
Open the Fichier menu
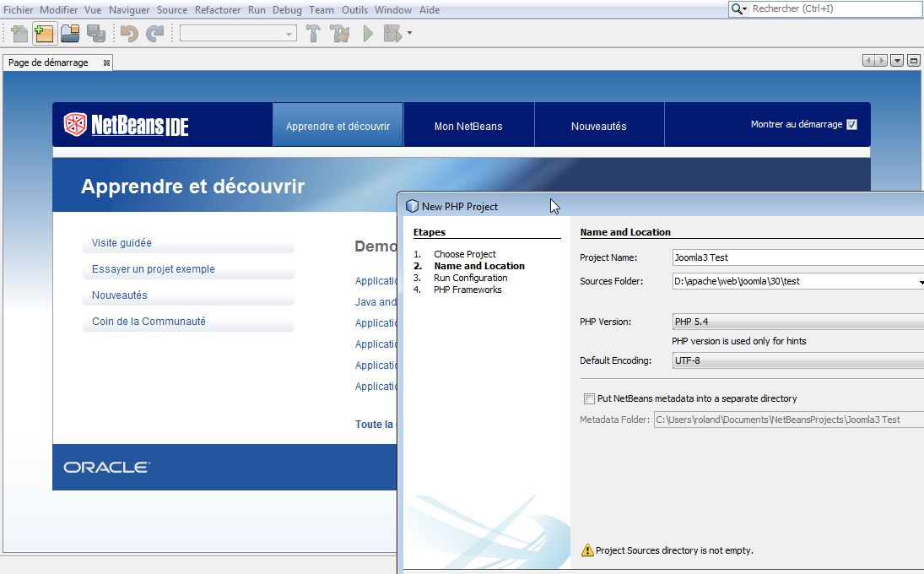(x=19, y=10)
